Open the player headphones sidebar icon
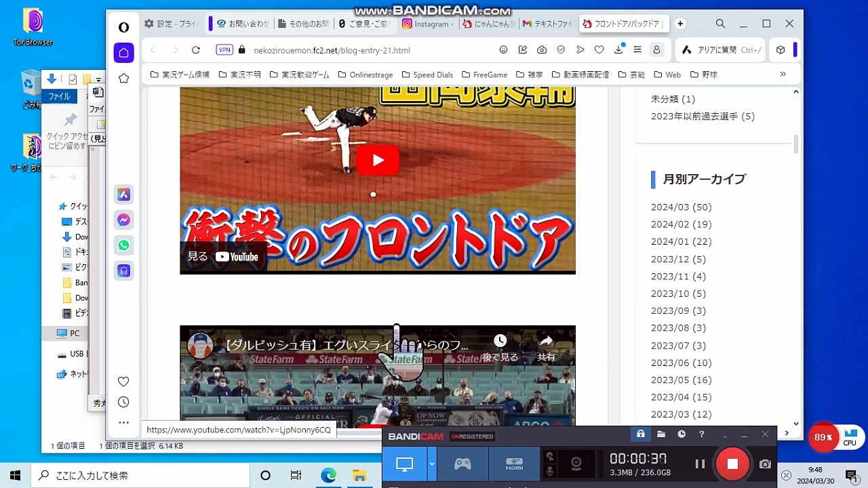This screenshot has width=868, height=488. coord(123,271)
